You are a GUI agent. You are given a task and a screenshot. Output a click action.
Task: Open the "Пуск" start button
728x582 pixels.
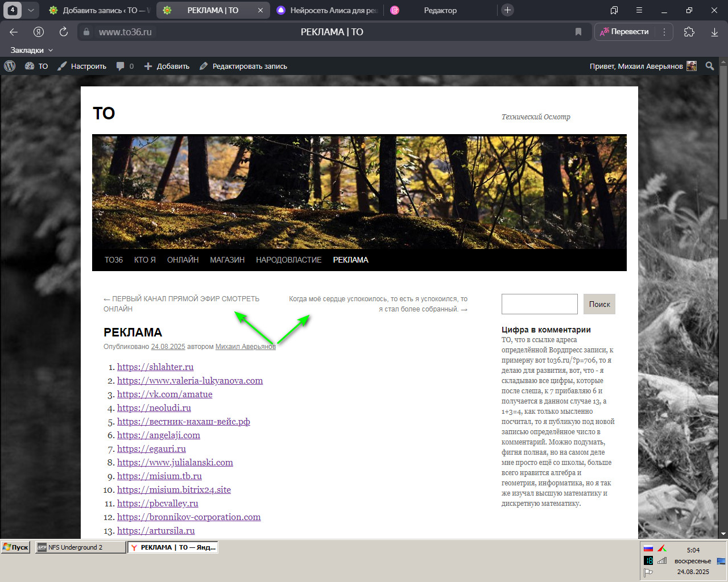click(15, 547)
